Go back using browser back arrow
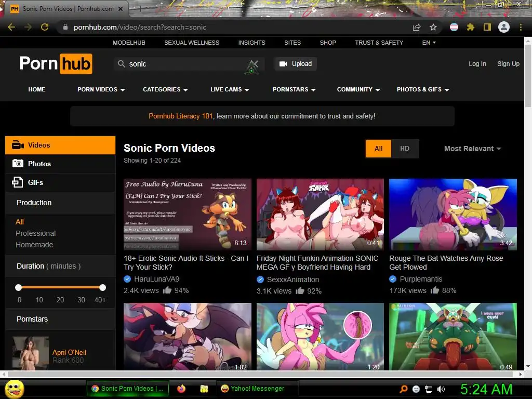This screenshot has width=532, height=399. (x=11, y=27)
